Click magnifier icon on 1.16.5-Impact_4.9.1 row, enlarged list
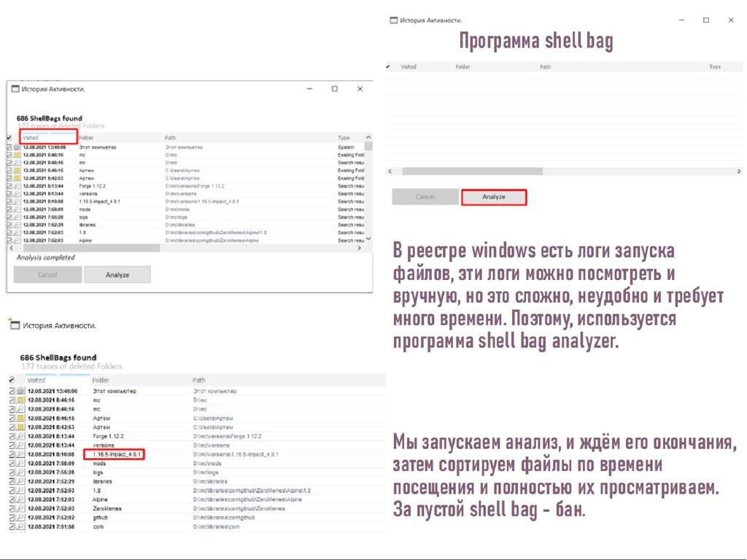The height and width of the screenshot is (560, 747). 20,454
